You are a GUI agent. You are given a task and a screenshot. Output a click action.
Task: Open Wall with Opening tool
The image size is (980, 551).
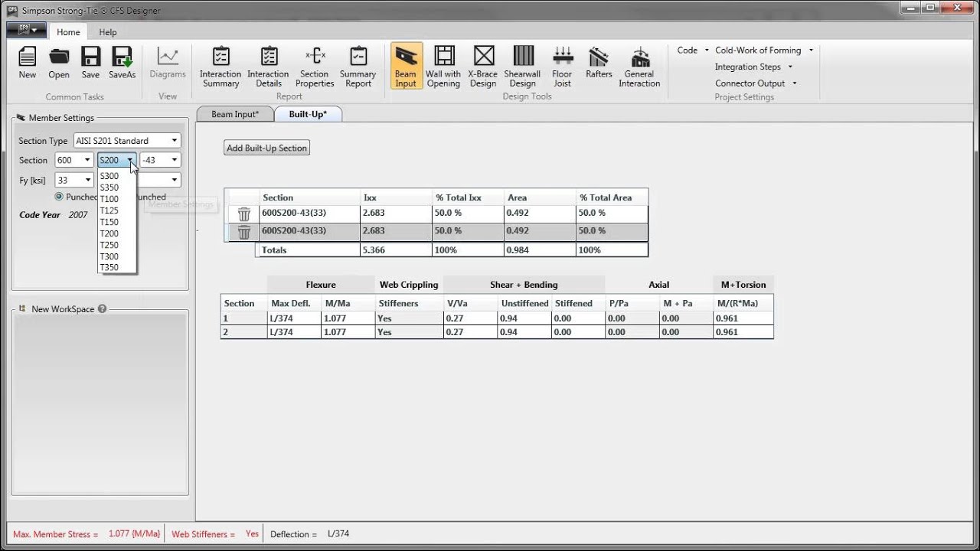pyautogui.click(x=443, y=67)
